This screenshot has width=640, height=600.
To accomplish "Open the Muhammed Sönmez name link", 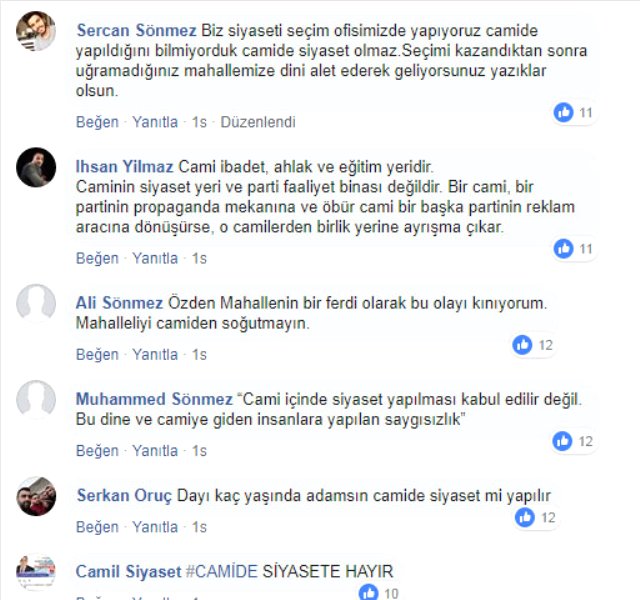I will [154, 399].
